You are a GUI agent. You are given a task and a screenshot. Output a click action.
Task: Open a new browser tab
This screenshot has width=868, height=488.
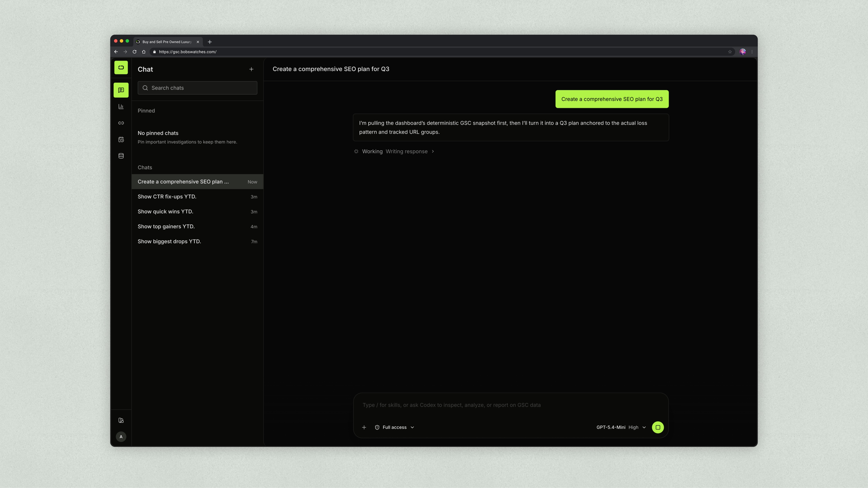pos(210,42)
